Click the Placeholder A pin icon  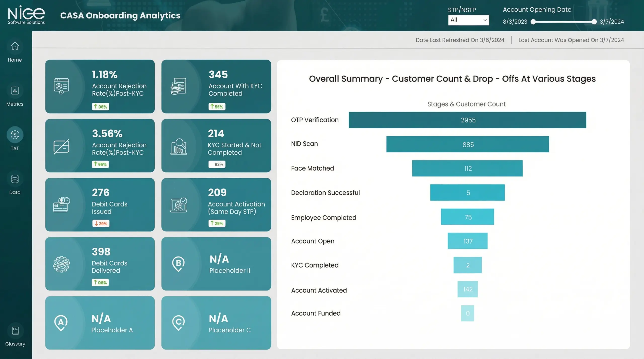pos(61,323)
